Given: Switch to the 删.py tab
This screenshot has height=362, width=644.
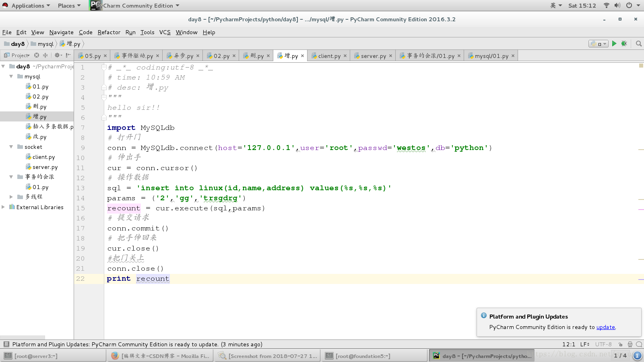Looking at the screenshot, I should click(257, 56).
